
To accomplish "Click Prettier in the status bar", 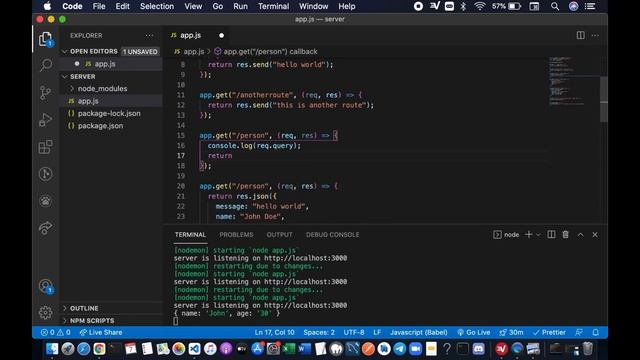I will click(x=549, y=332).
